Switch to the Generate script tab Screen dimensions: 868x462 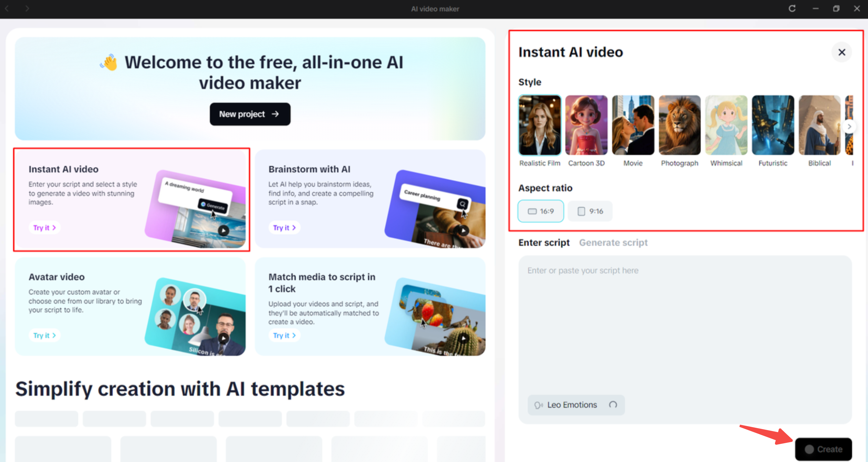(613, 242)
